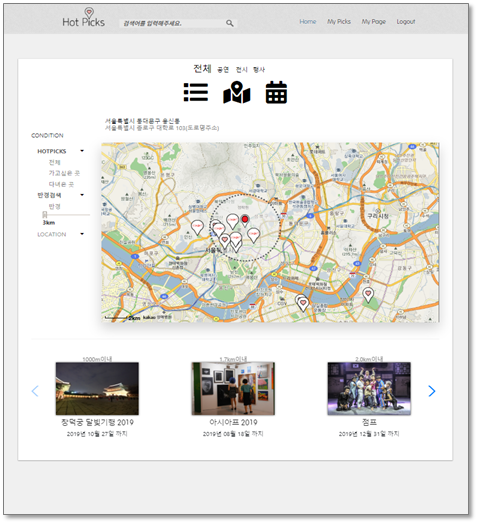Click the 서울특별시 종로구 대학로 address line
This screenshot has width=478, height=524.
pos(162,128)
